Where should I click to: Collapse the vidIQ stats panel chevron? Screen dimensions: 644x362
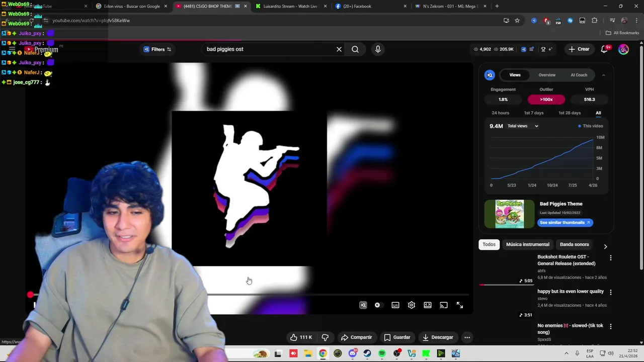pos(603,75)
